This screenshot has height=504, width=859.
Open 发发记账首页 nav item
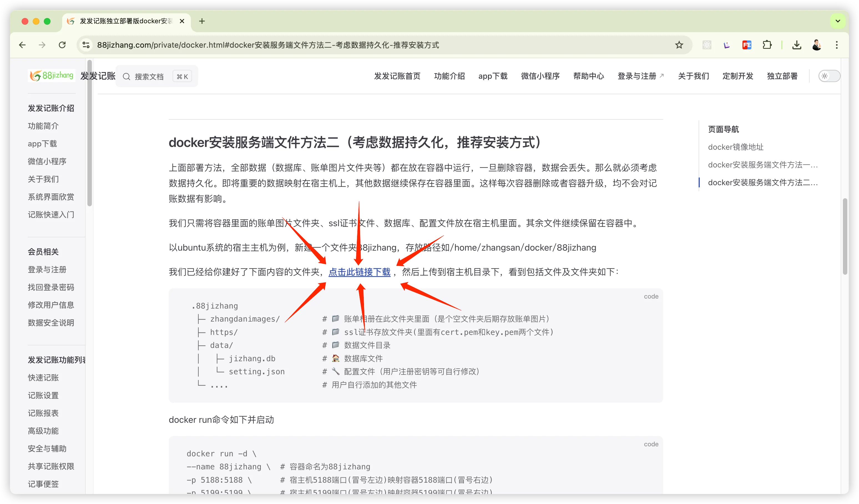pos(397,76)
